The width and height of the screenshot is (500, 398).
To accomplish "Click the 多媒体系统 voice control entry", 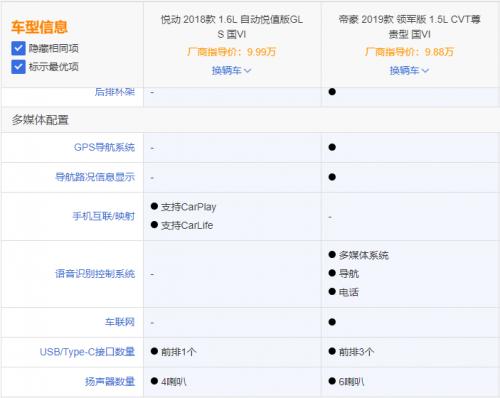I will tap(364, 255).
